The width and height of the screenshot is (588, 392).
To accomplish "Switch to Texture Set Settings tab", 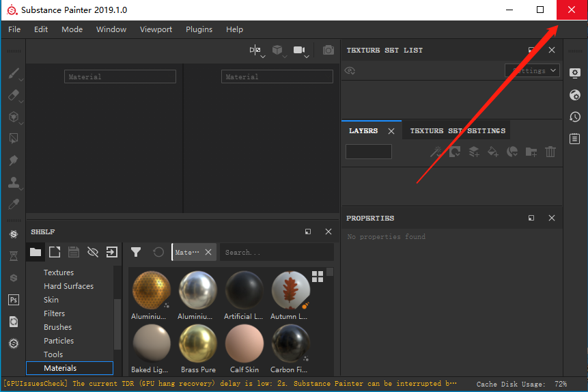I will pyautogui.click(x=458, y=130).
